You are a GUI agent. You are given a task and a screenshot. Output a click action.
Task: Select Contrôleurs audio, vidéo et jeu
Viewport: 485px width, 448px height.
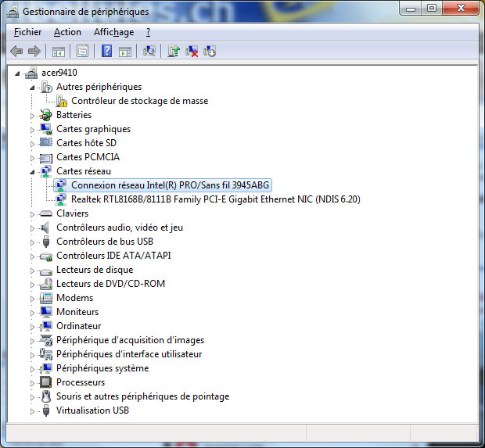coord(120,228)
